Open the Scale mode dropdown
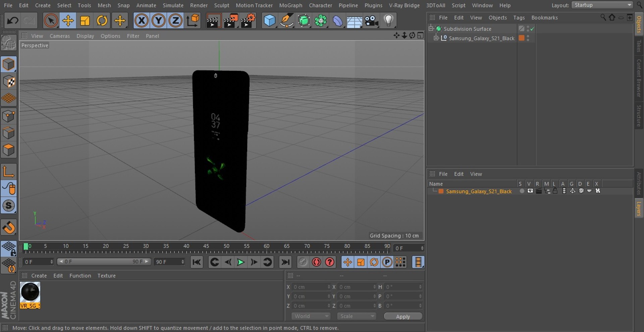 [x=357, y=316]
